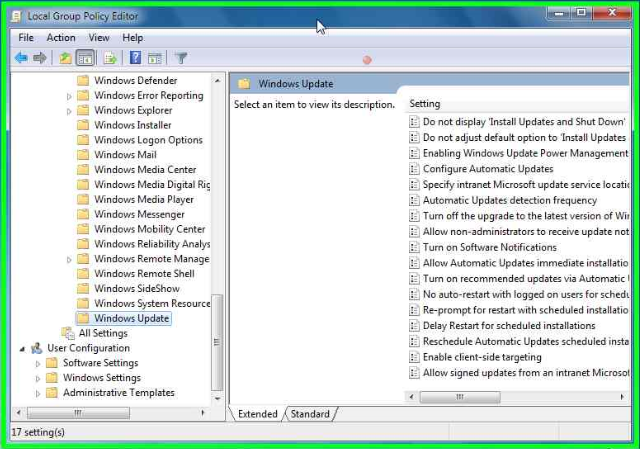Click the tree pane horizontal scrollbar thumb
The height and width of the screenshot is (449, 640).
78,413
